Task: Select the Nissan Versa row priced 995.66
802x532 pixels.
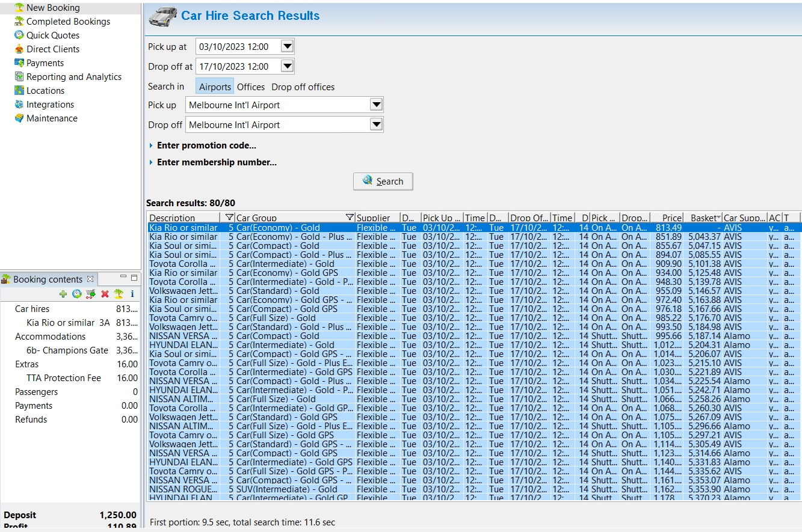Action: pos(474,336)
